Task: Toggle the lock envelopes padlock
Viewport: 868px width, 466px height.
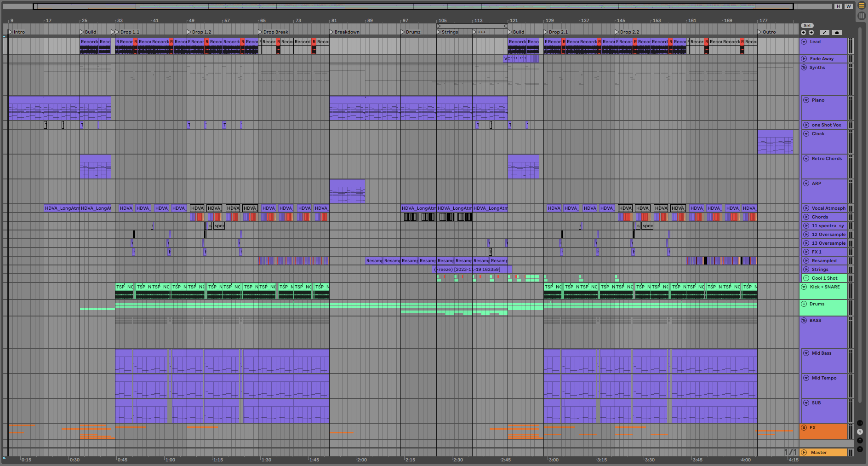Action: point(837,33)
